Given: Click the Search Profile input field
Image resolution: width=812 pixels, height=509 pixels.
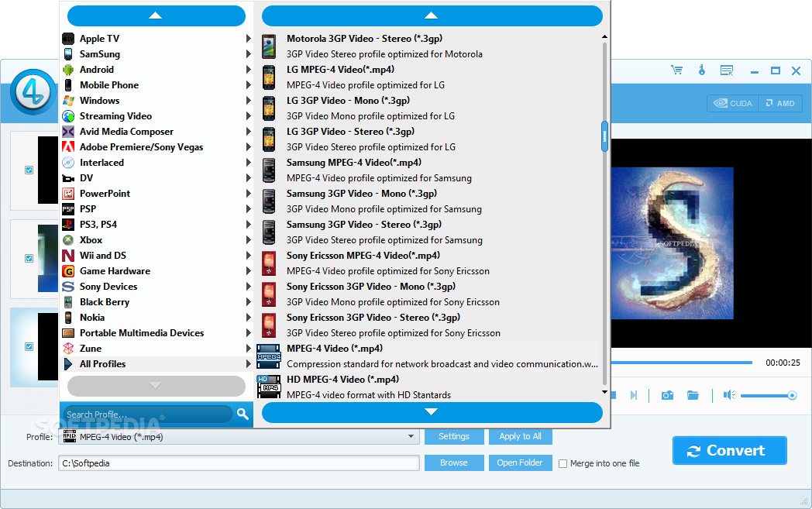Looking at the screenshot, I should pos(148,414).
